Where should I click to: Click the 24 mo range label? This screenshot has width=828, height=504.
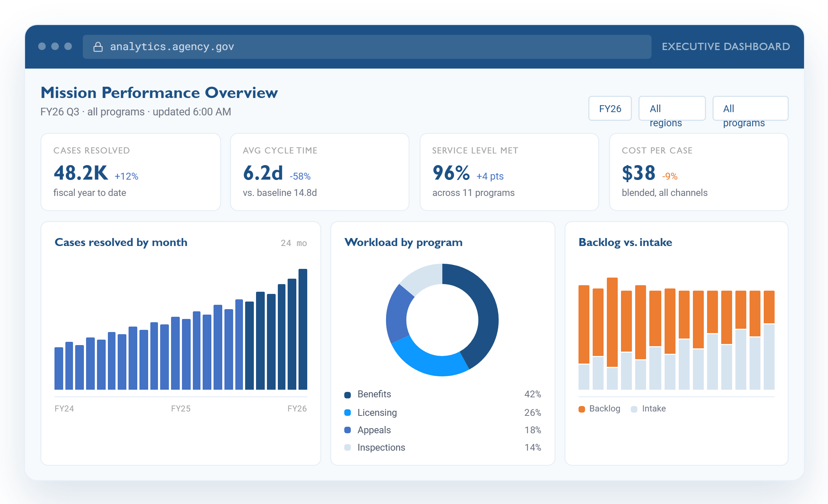point(294,243)
